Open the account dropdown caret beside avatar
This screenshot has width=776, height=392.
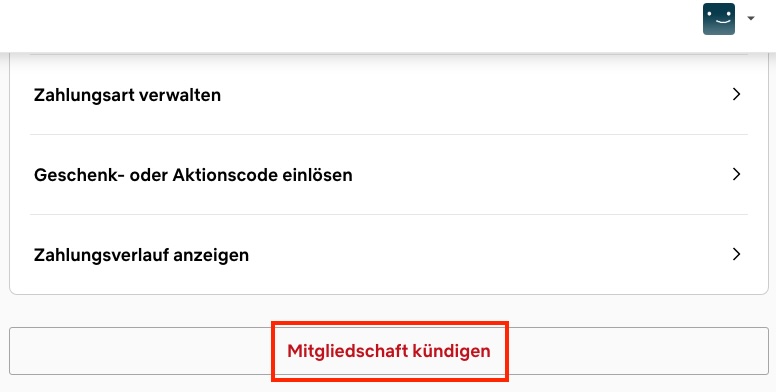coord(751,19)
